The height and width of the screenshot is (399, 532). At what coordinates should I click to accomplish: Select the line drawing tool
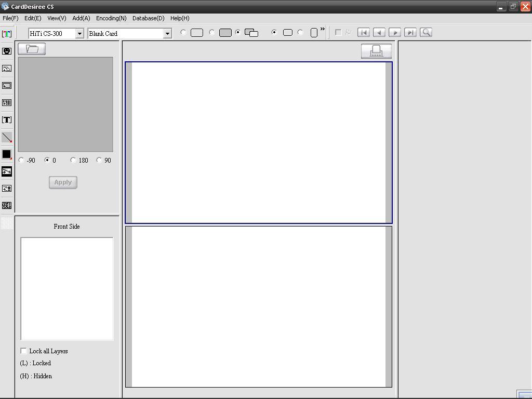7,137
